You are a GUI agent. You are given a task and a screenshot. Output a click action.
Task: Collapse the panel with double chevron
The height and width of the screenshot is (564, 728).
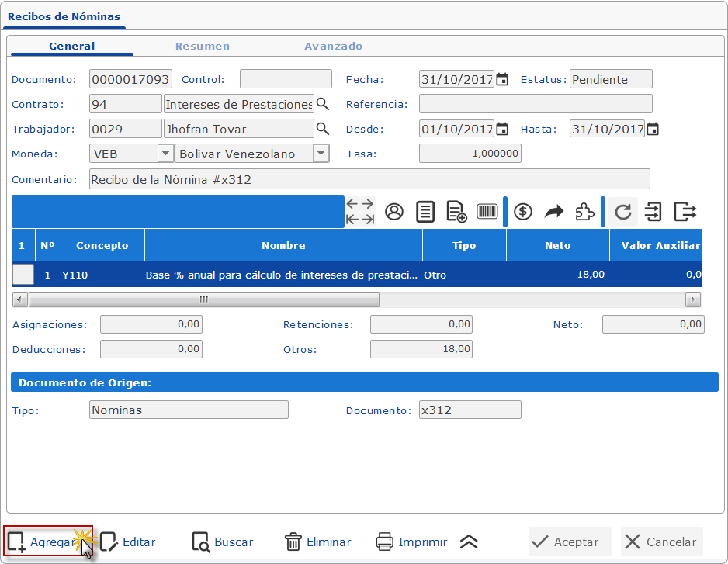469,542
